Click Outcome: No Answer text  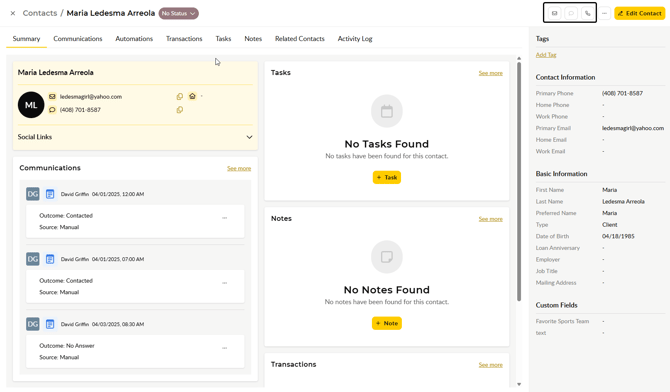(x=67, y=345)
